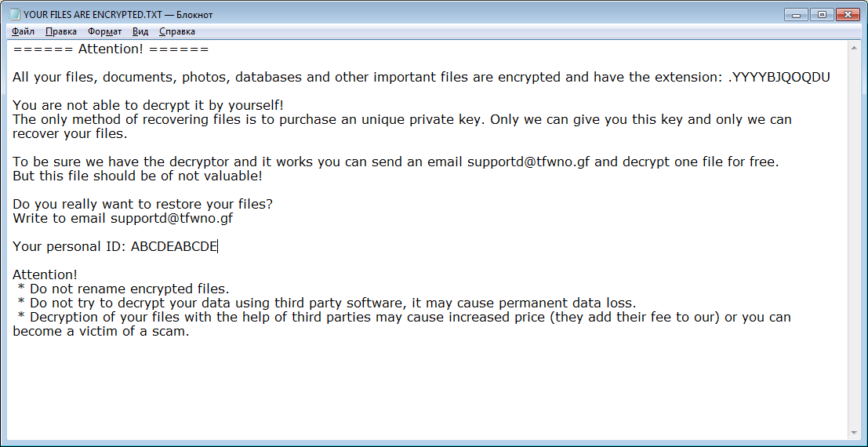Click supportd@tfwno.gf after 'Write to email'
This screenshot has width=868, height=447.
click(172, 218)
